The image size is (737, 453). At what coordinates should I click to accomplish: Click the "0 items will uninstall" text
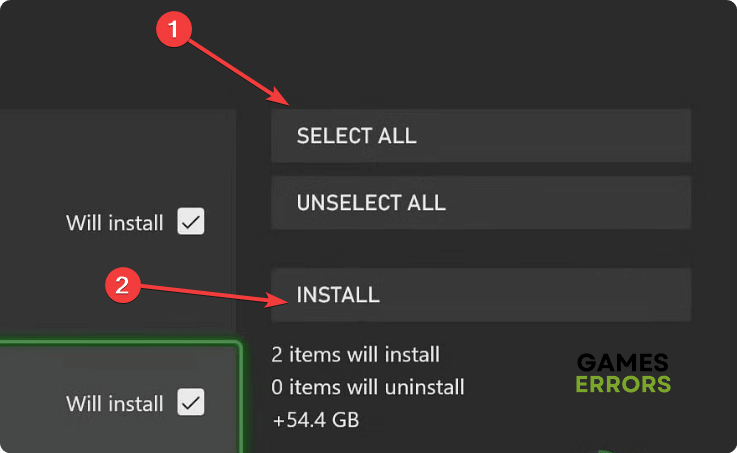pos(367,387)
